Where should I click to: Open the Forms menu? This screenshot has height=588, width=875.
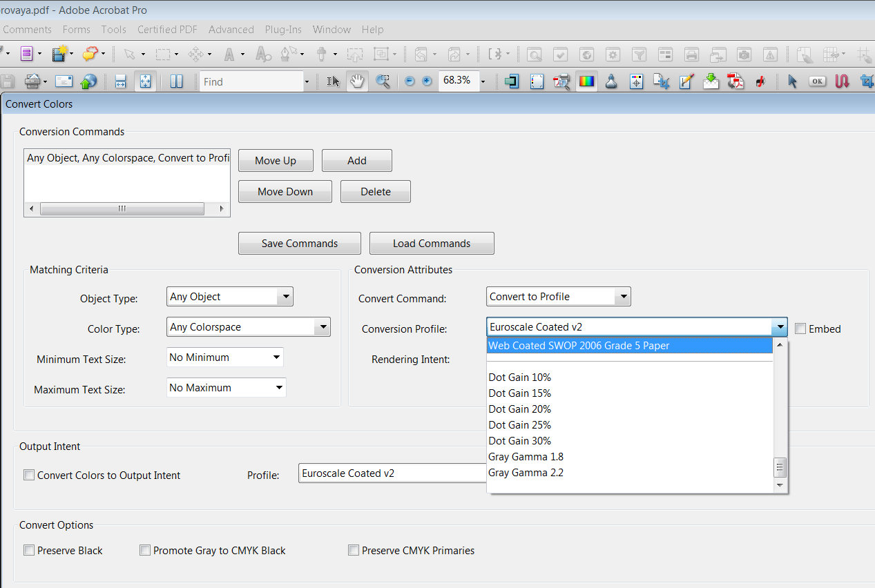pyautogui.click(x=76, y=30)
